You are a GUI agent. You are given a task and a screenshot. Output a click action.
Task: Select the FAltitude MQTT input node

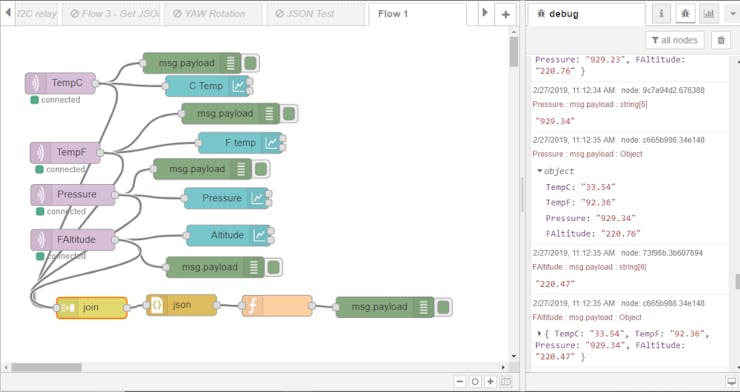pos(73,240)
